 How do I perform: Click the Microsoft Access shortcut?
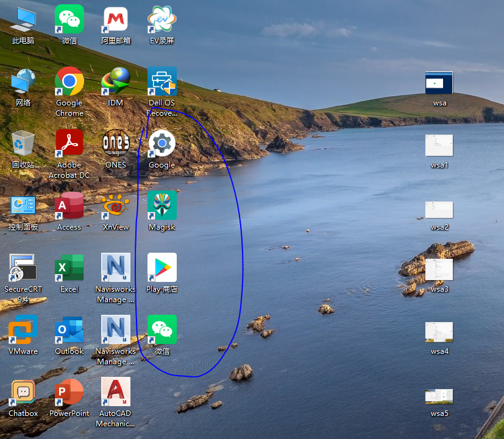point(69,206)
